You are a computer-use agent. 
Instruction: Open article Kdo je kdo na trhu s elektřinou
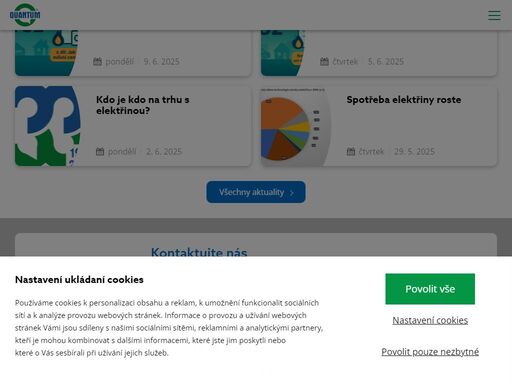pyautogui.click(x=143, y=105)
